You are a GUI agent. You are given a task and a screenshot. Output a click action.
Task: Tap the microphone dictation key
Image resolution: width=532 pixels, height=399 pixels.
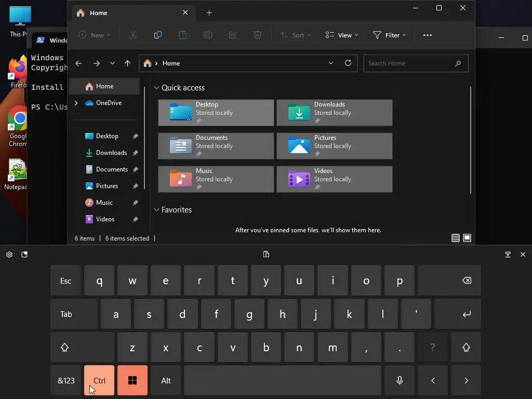(x=400, y=380)
